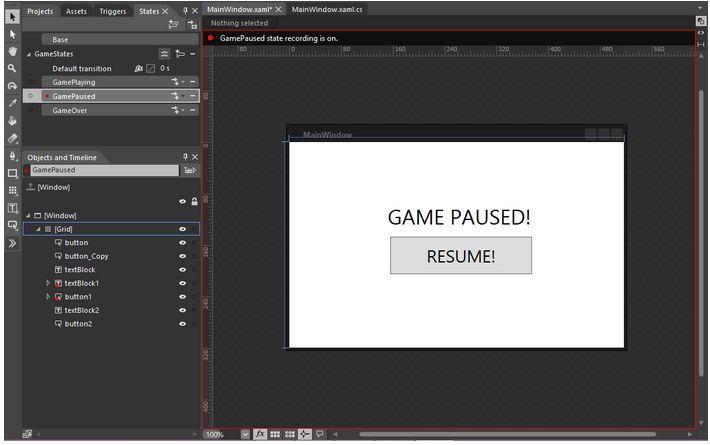Select the Base state
The width and height of the screenshot is (710, 445).
point(120,40)
